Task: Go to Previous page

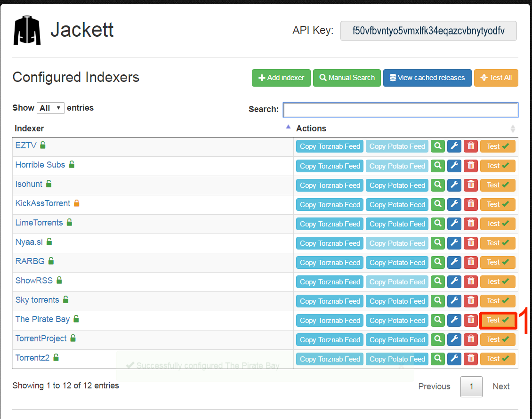Action: (434, 387)
